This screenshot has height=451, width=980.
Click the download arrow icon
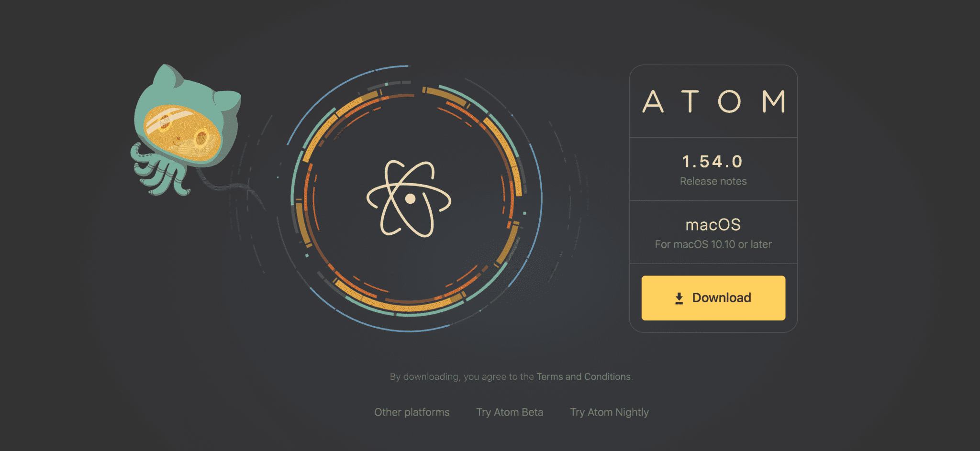(x=679, y=298)
